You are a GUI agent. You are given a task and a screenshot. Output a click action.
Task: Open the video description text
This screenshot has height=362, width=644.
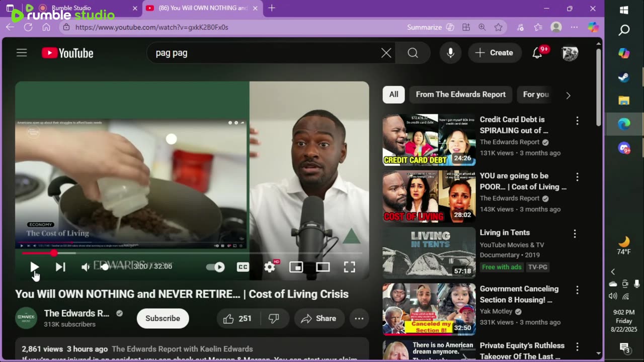[x=189, y=359]
